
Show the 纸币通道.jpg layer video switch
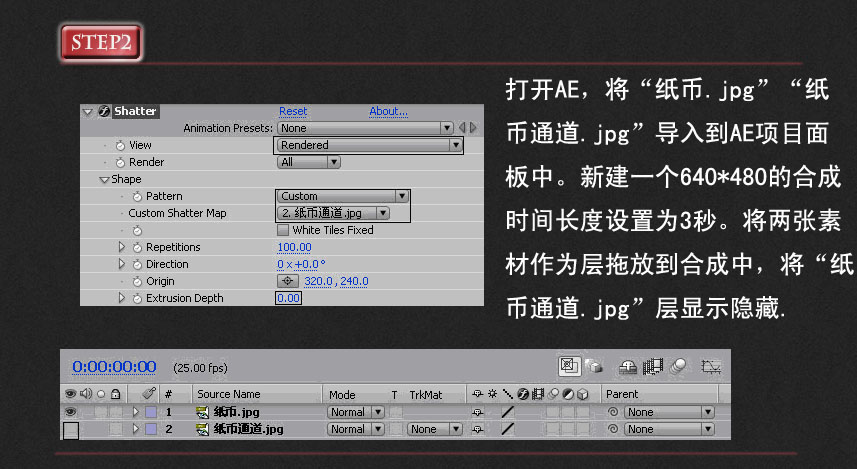coord(71,430)
